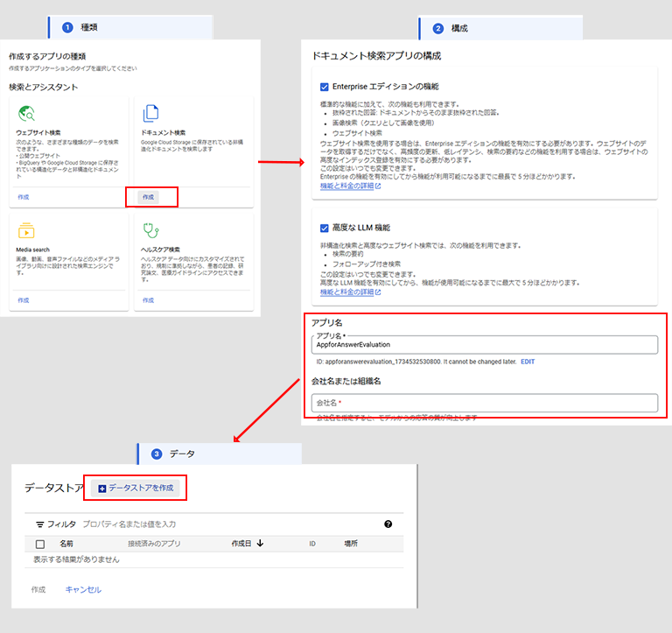Open the help question mark icon
Screen dimensions: 672x633
[388, 524]
